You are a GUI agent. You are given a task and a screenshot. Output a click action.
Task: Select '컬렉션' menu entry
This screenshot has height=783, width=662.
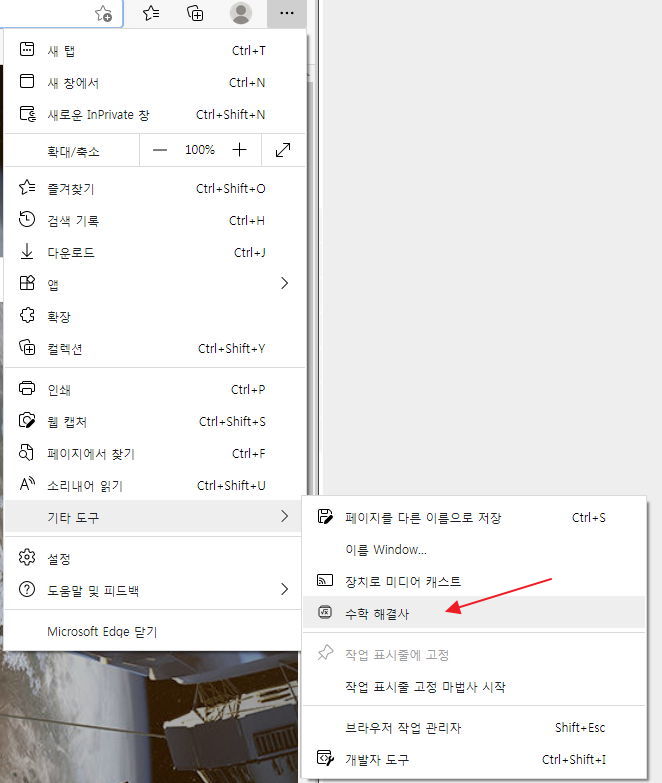click(x=155, y=349)
